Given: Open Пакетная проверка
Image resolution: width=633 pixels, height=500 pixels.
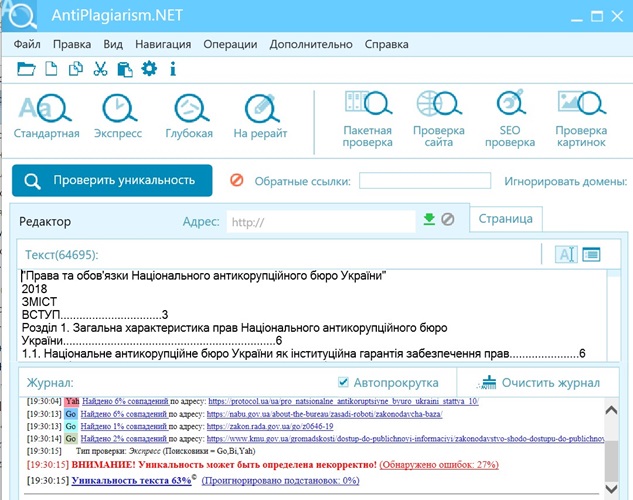Looking at the screenshot, I should tap(367, 119).
